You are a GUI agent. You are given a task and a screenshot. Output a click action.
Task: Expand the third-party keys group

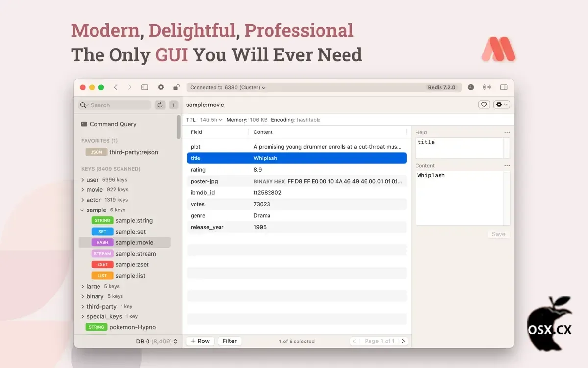[x=82, y=306]
